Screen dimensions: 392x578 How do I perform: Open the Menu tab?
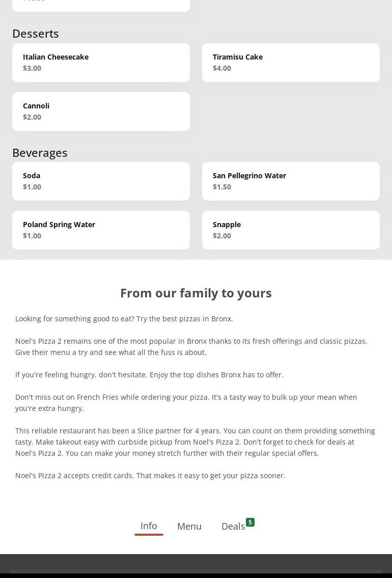(x=189, y=526)
